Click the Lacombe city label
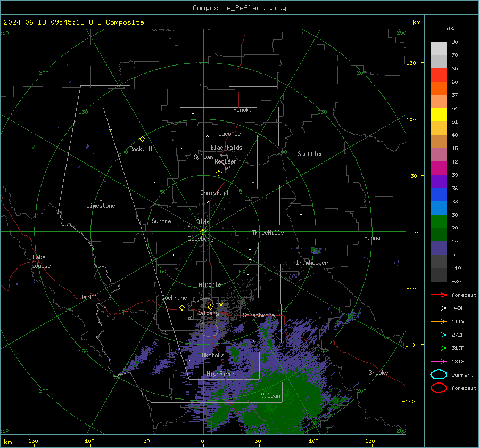479x448 pixels. [229, 134]
